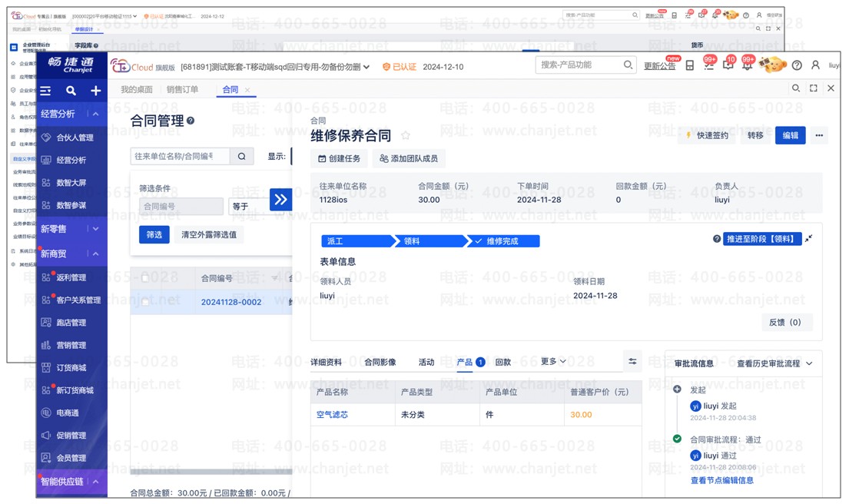
Task: Click the sidebar plus icon
Action: pyautogui.click(x=95, y=91)
